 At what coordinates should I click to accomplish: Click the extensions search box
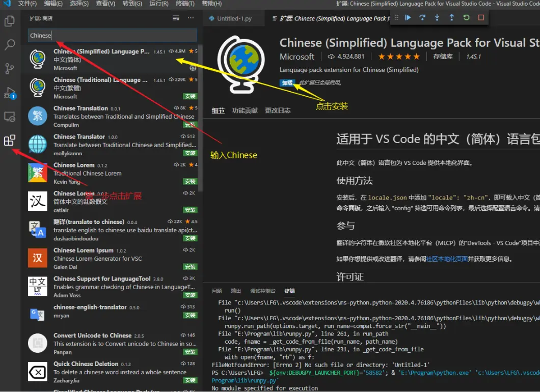click(112, 36)
